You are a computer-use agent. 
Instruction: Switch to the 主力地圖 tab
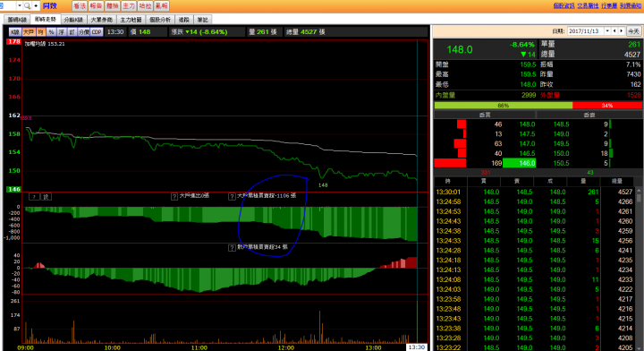click(131, 20)
